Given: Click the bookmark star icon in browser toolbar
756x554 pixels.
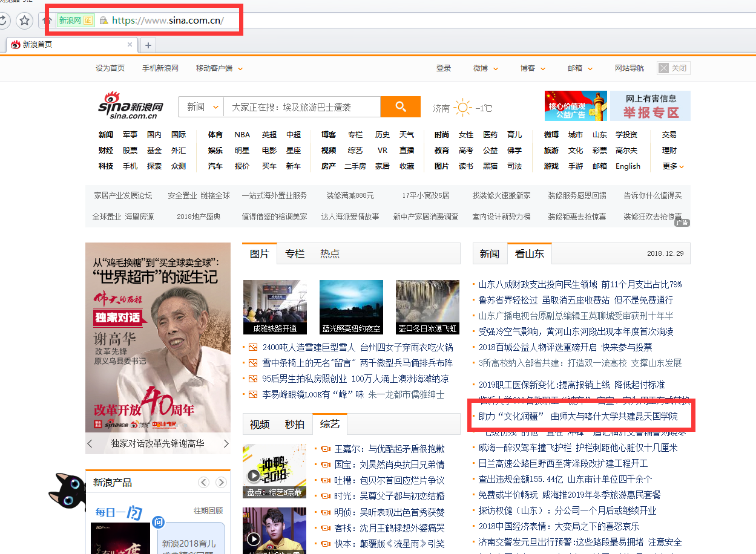Looking at the screenshot, I should (24, 21).
